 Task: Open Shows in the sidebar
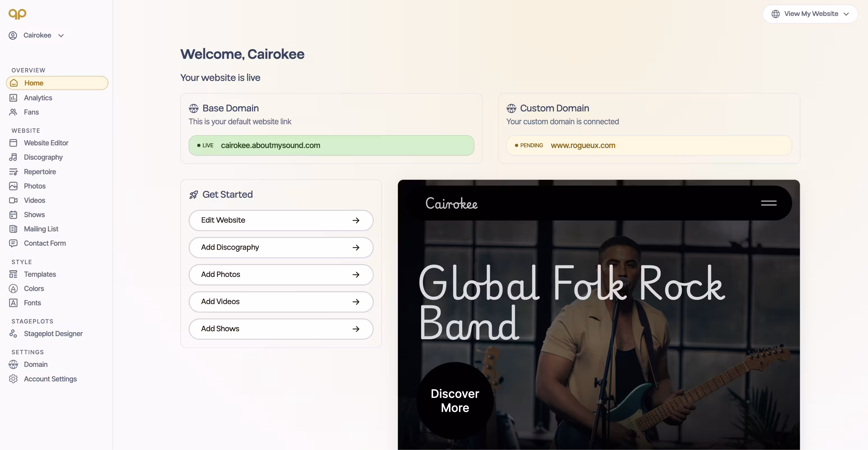pyautogui.click(x=34, y=215)
